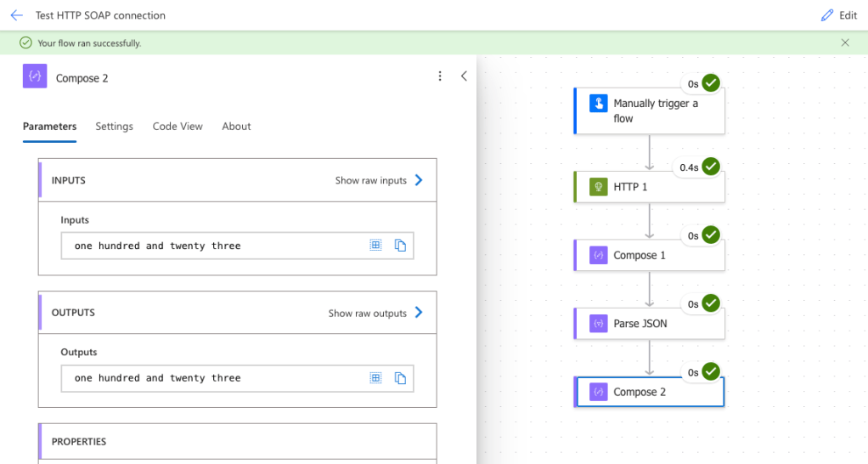Open the Compose 2 more options menu
The image size is (868, 464).
pos(440,76)
